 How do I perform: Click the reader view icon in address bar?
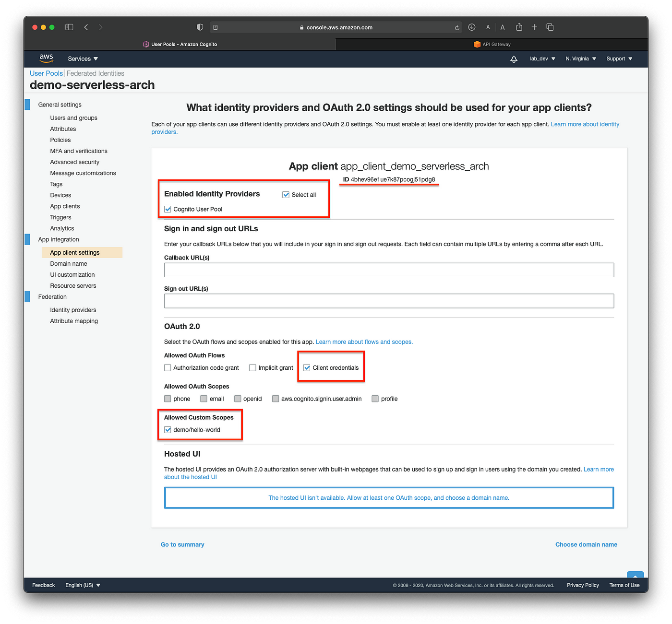click(216, 27)
